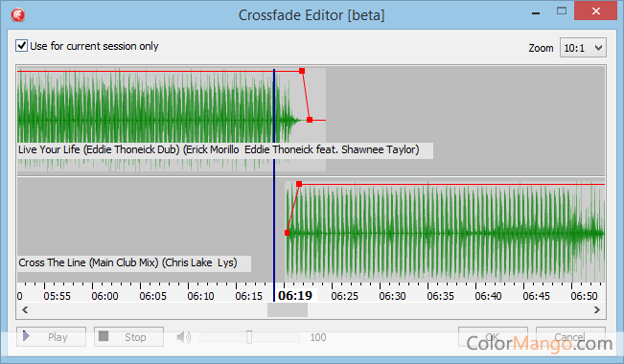Click the Stop button
The image size is (624, 364).
pyautogui.click(x=129, y=337)
